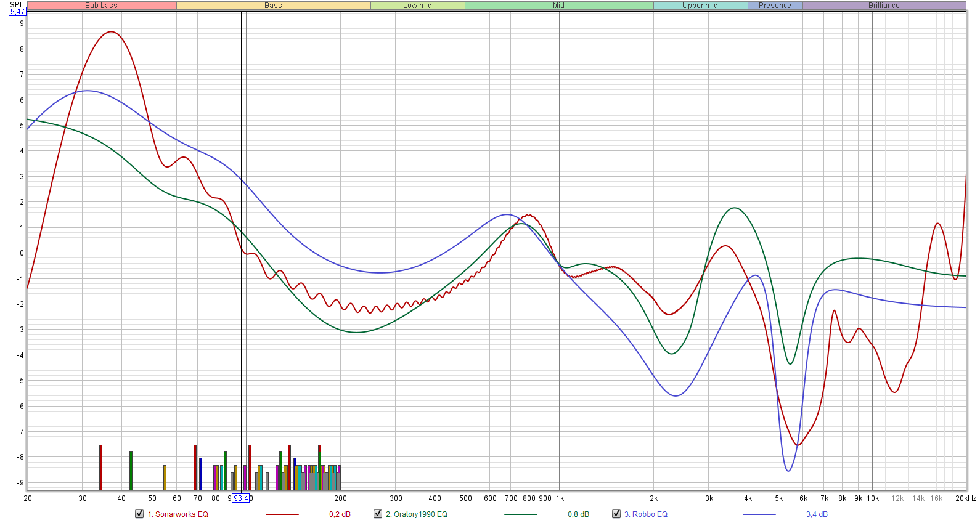Viewport: 980px width, 523px height.
Task: Toggle the Oratory1990 EQ trace checkbox
Action: pos(378,514)
